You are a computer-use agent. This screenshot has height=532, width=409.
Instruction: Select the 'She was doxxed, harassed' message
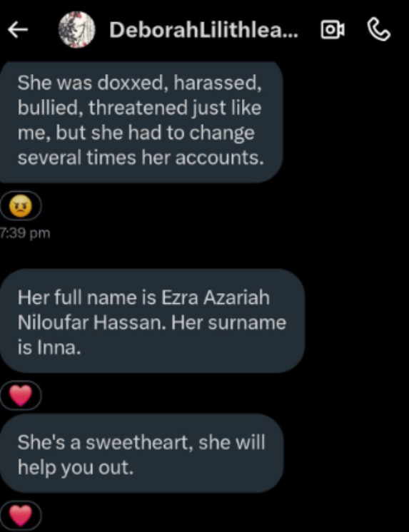pos(141,122)
